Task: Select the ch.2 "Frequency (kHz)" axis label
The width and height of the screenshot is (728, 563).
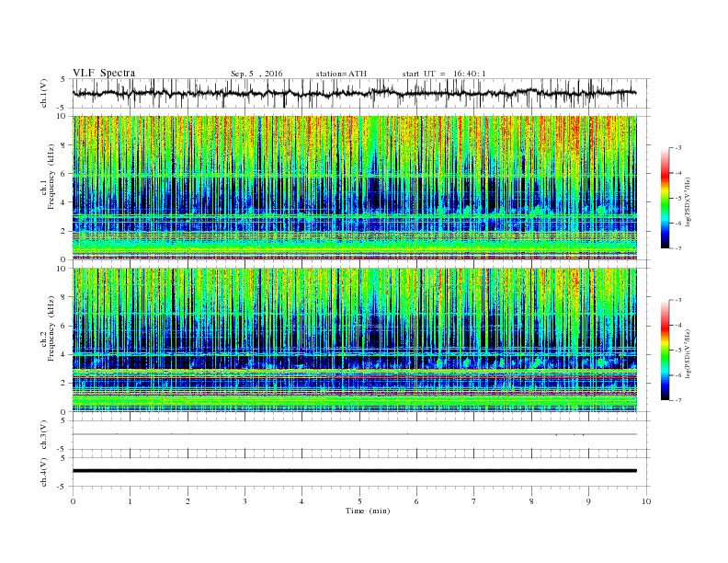Action: tap(51, 328)
